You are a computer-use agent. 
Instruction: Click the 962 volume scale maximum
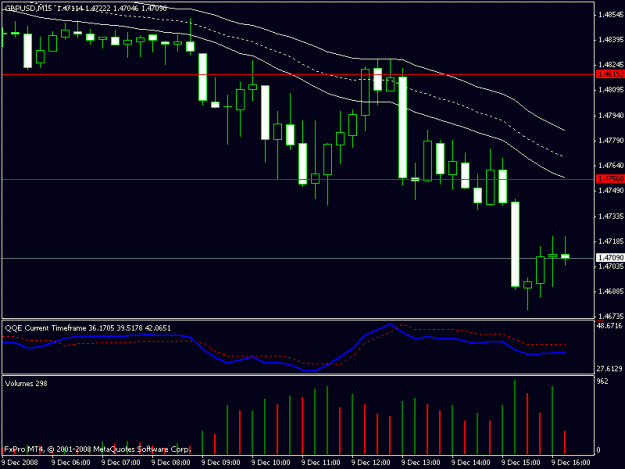pos(602,381)
